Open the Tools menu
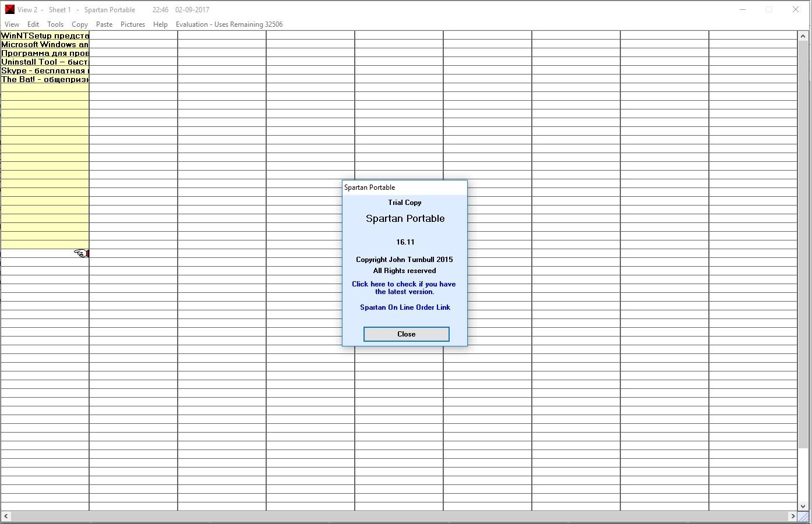The width and height of the screenshot is (812, 524). pos(55,24)
